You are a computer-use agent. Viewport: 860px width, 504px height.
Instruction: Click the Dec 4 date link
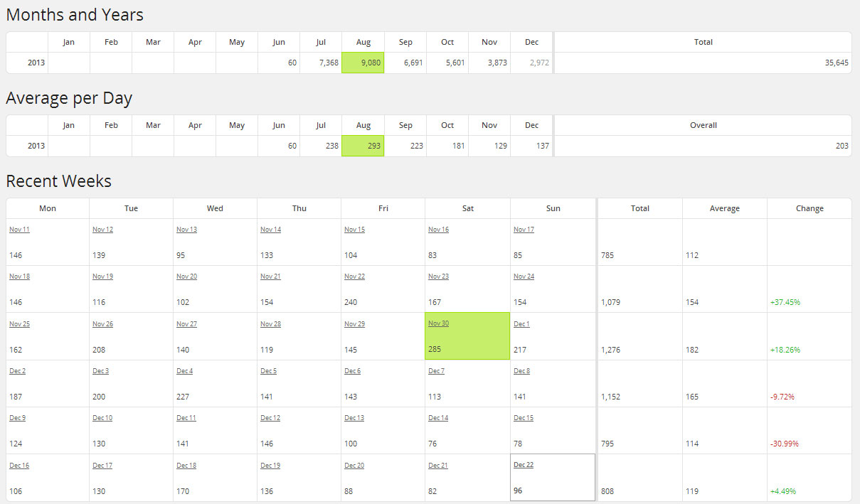[184, 371]
